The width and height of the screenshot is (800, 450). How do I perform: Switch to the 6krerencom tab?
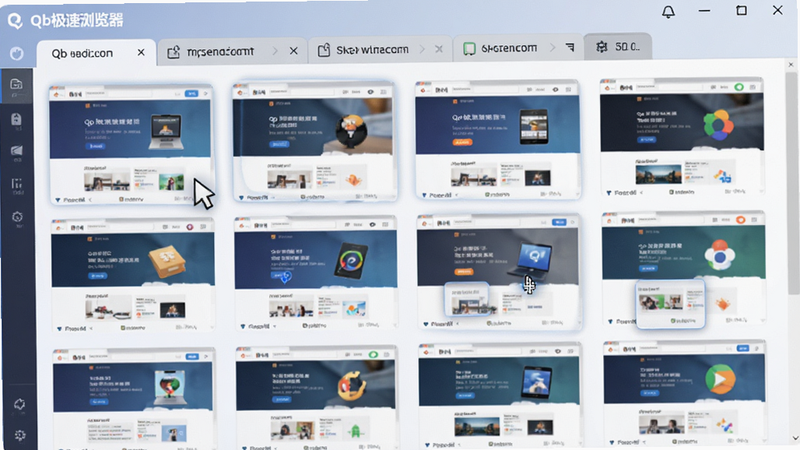tap(518, 48)
